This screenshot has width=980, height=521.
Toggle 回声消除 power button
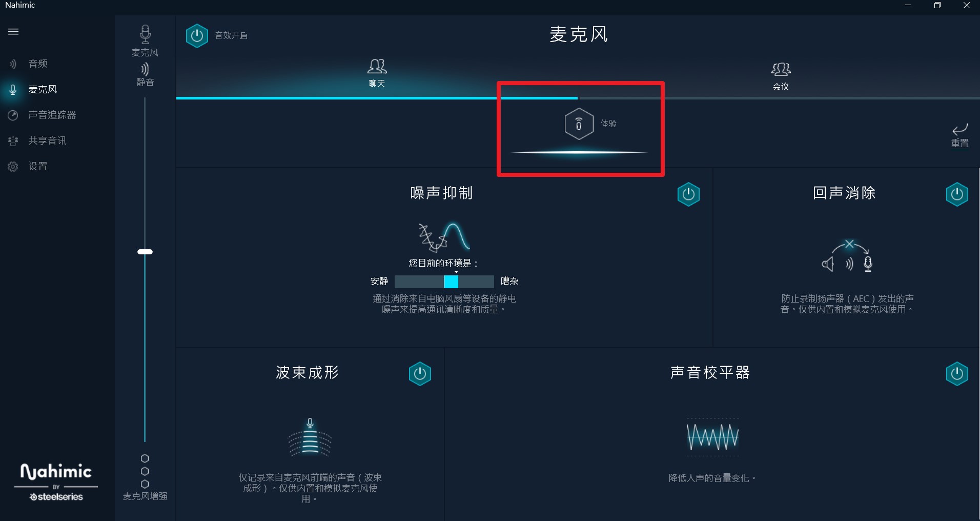tap(956, 194)
